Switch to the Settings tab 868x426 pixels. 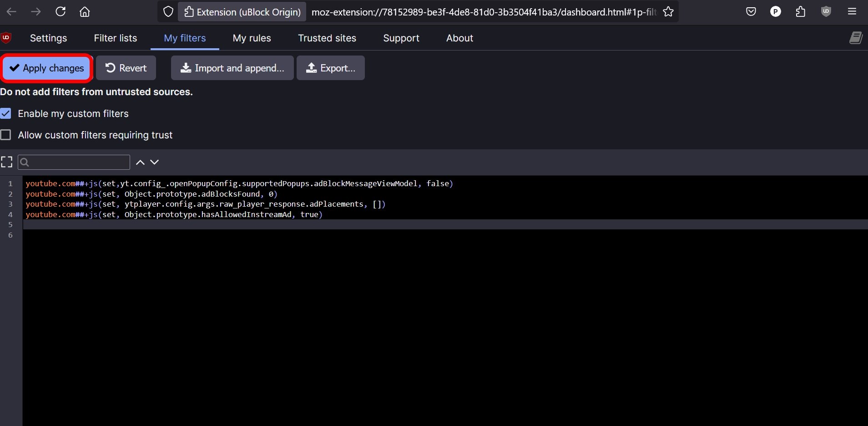tap(48, 38)
